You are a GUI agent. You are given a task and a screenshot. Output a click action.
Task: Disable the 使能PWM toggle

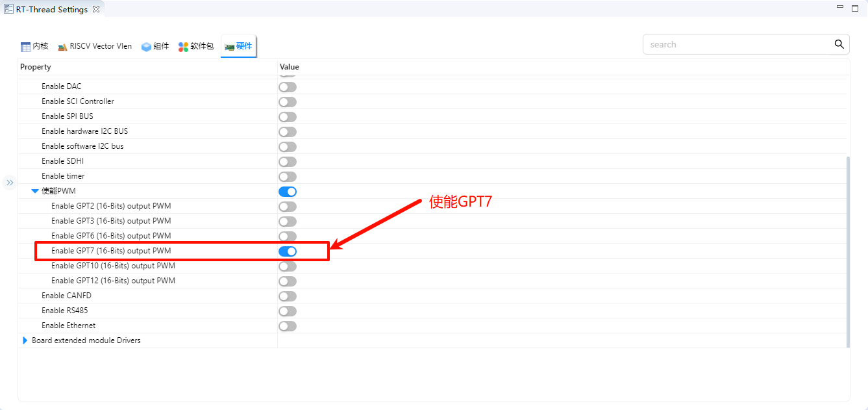tap(288, 192)
